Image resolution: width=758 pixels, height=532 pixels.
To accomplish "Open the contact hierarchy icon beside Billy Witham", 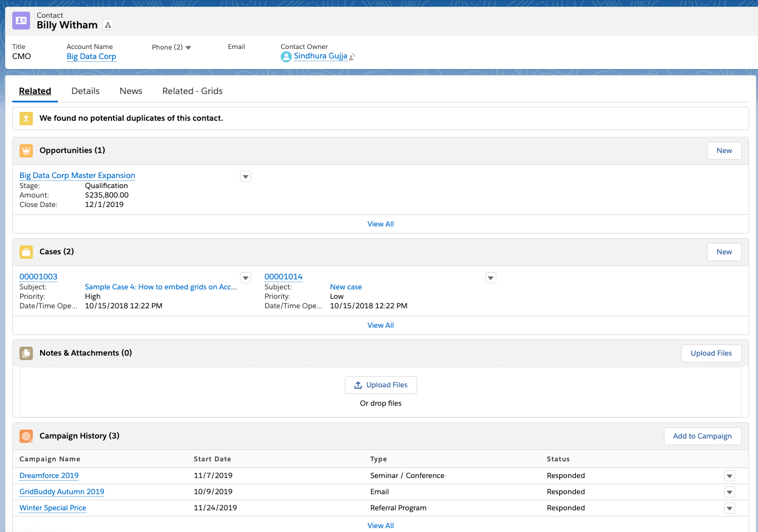I will pos(108,25).
